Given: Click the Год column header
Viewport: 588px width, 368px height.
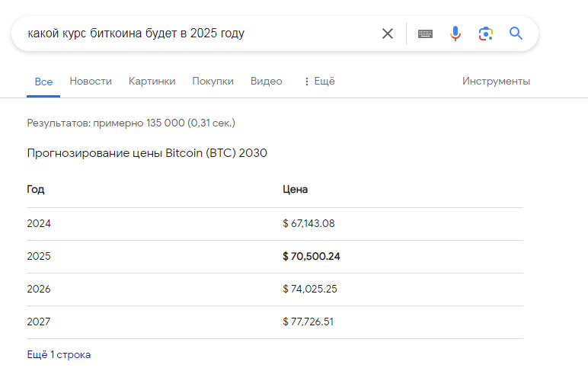Looking at the screenshot, I should [36, 190].
